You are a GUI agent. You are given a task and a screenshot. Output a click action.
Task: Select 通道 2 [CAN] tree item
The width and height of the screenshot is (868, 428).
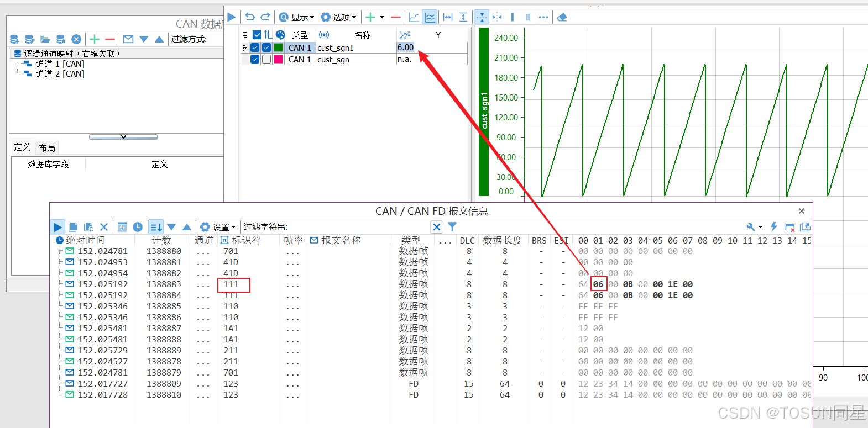pos(60,73)
